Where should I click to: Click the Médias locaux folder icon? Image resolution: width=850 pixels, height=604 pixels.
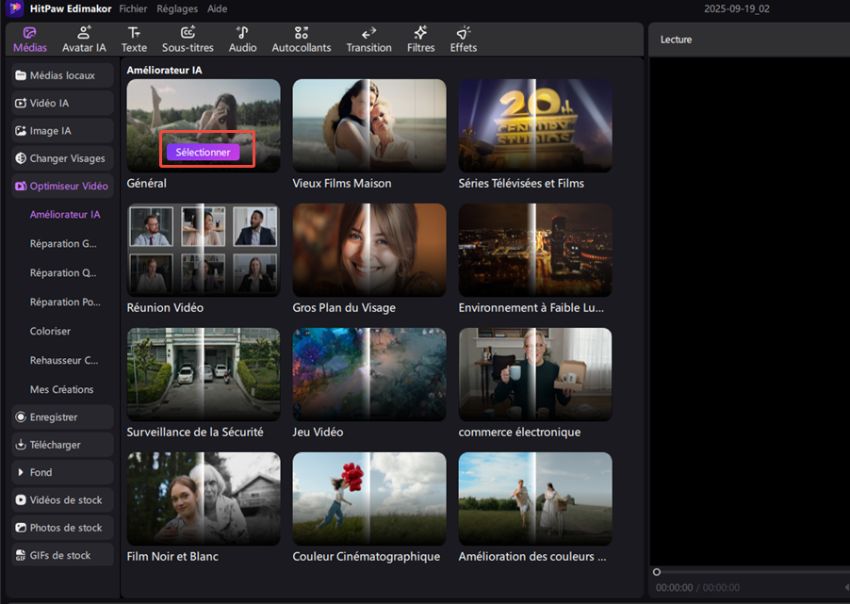point(21,75)
